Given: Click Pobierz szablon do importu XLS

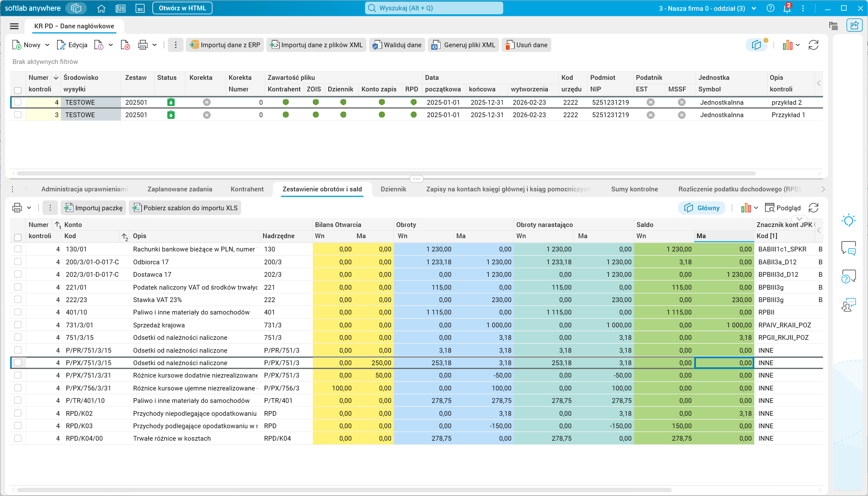Looking at the screenshot, I should [x=185, y=208].
